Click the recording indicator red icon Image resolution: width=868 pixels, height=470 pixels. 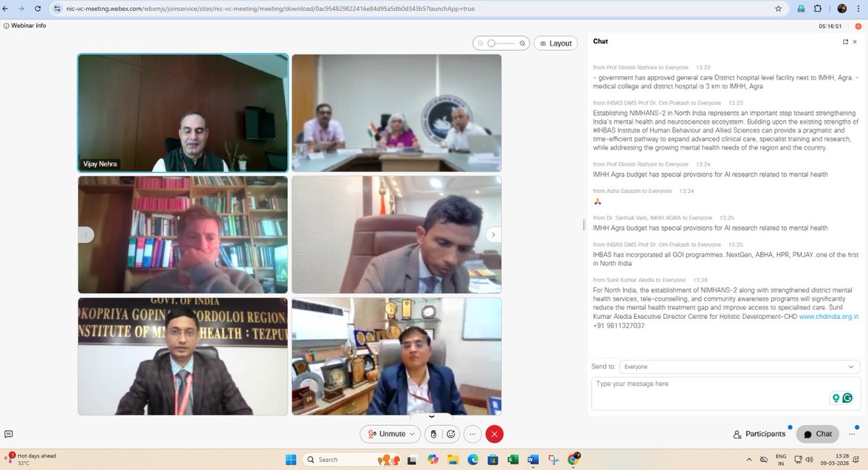(860, 25)
